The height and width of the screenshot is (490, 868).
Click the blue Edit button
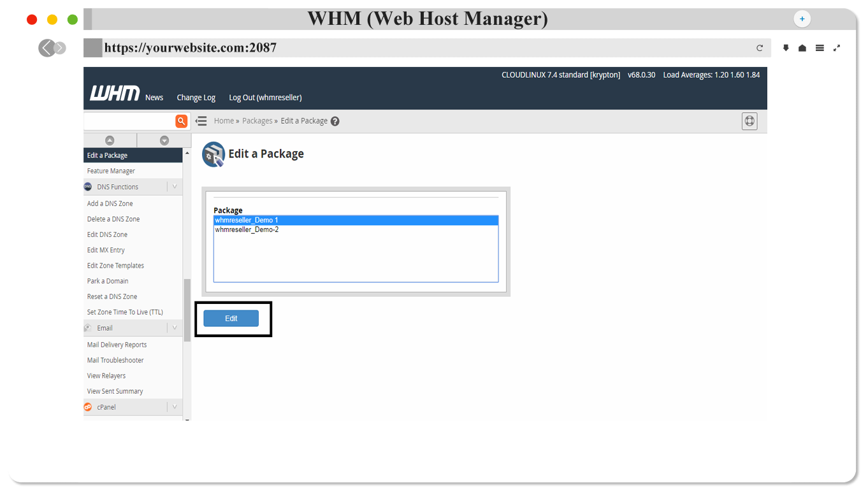(231, 319)
